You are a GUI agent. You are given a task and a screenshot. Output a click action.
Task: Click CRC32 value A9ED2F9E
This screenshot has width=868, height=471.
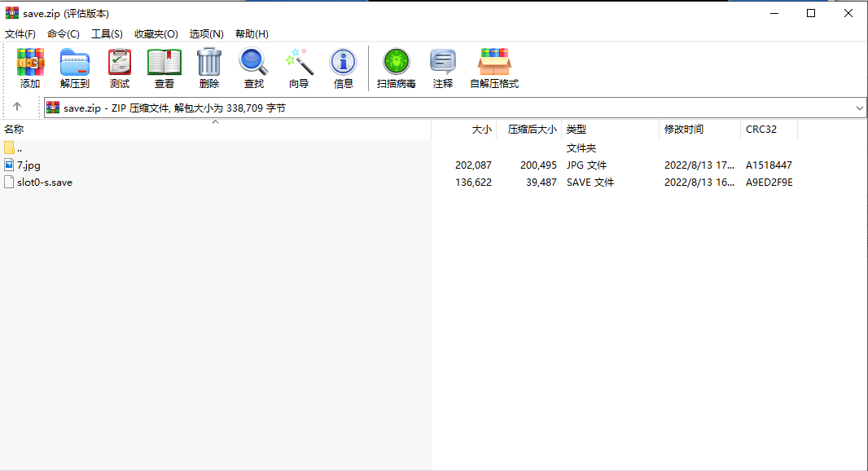(x=769, y=183)
